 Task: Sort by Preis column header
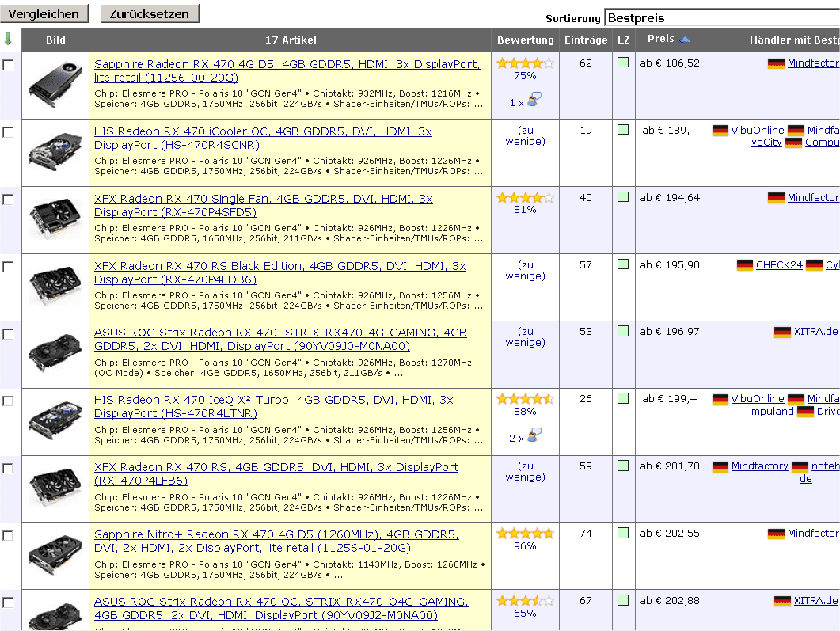pyautogui.click(x=660, y=39)
